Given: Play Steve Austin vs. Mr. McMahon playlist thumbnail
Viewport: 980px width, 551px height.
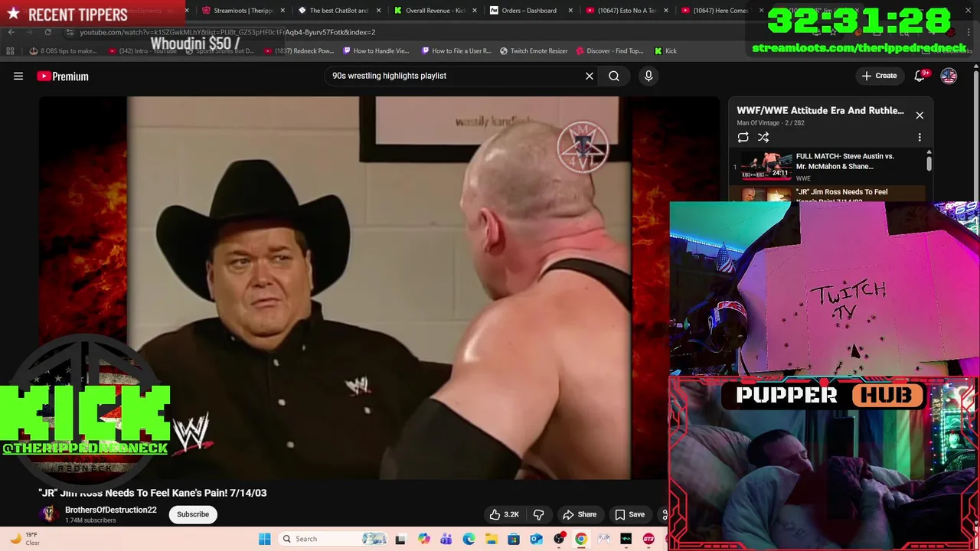Looking at the screenshot, I should point(766,165).
